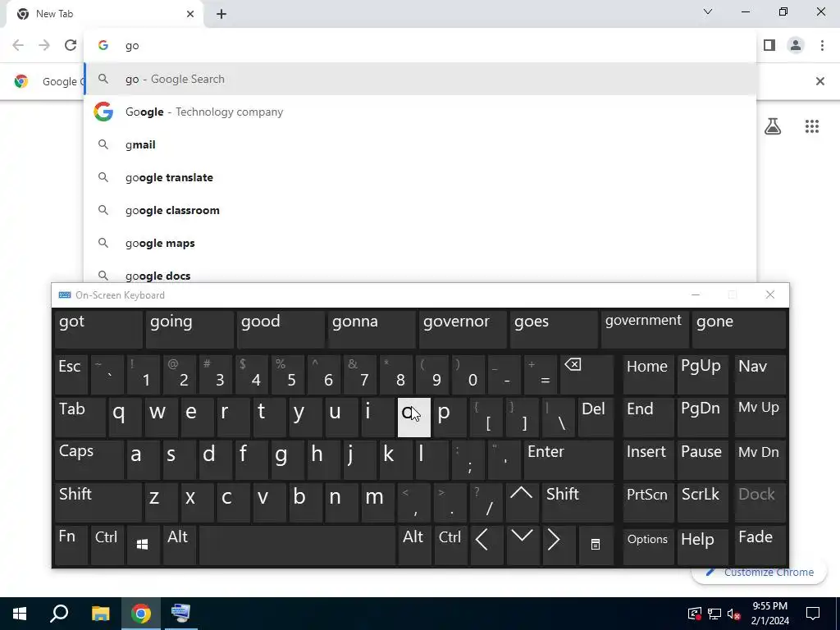
Task: Choose the 'gmail' suggestion
Action: pos(420,144)
